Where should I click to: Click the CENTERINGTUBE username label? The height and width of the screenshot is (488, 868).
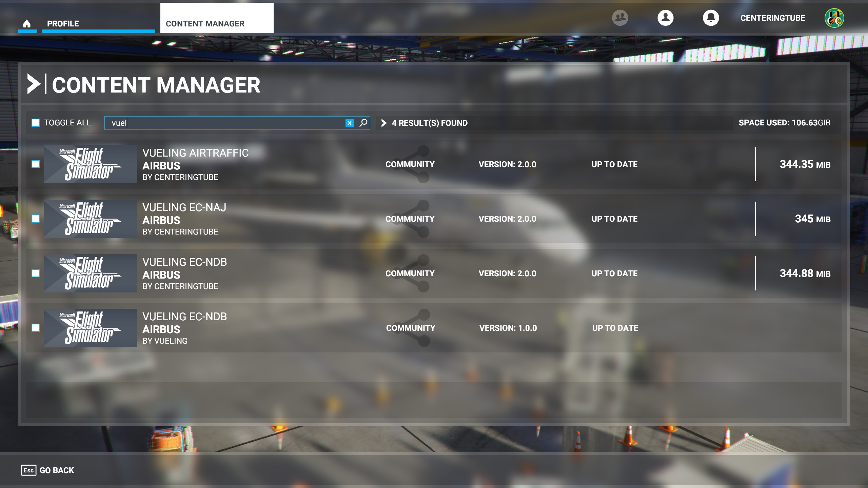[x=772, y=18]
